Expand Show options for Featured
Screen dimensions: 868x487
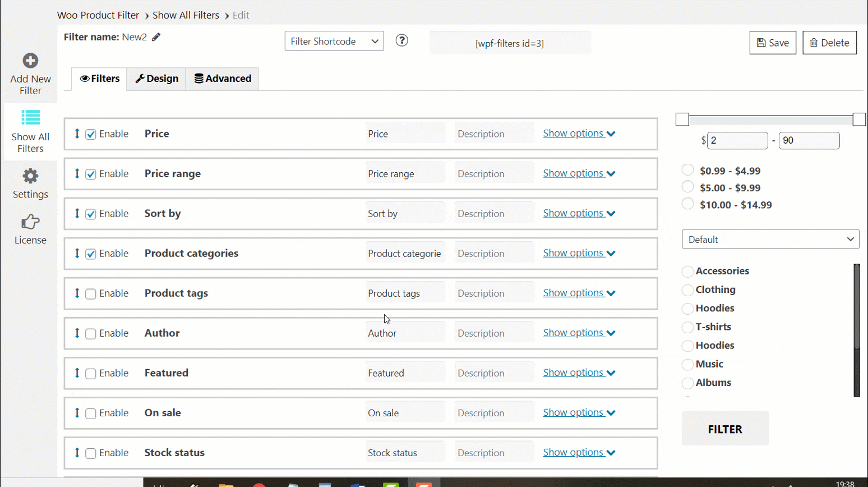point(579,373)
